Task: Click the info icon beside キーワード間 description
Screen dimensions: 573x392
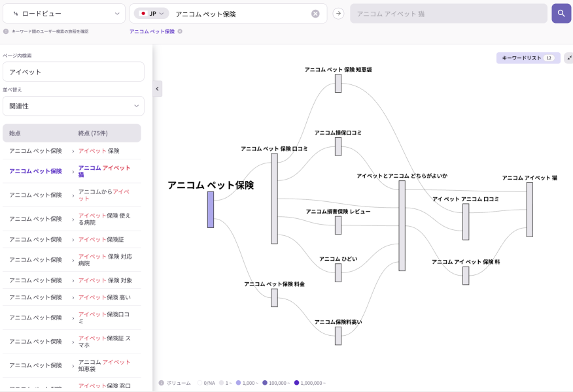Action: click(x=6, y=31)
